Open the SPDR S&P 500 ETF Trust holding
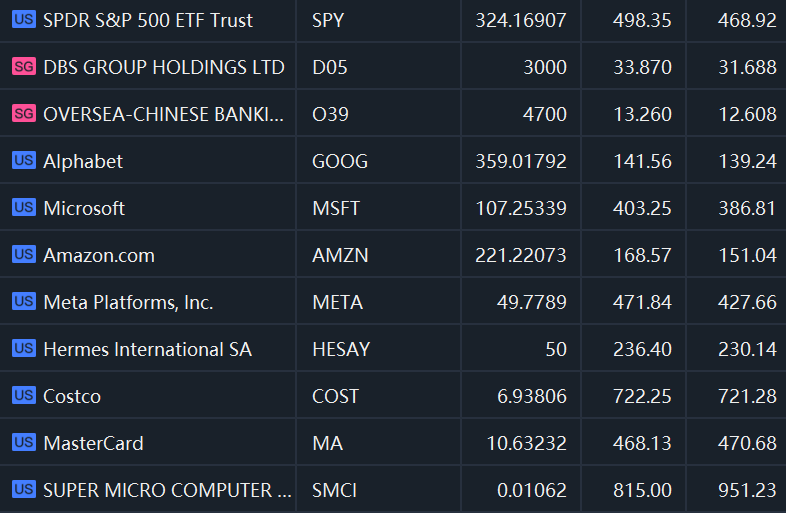 148,21
